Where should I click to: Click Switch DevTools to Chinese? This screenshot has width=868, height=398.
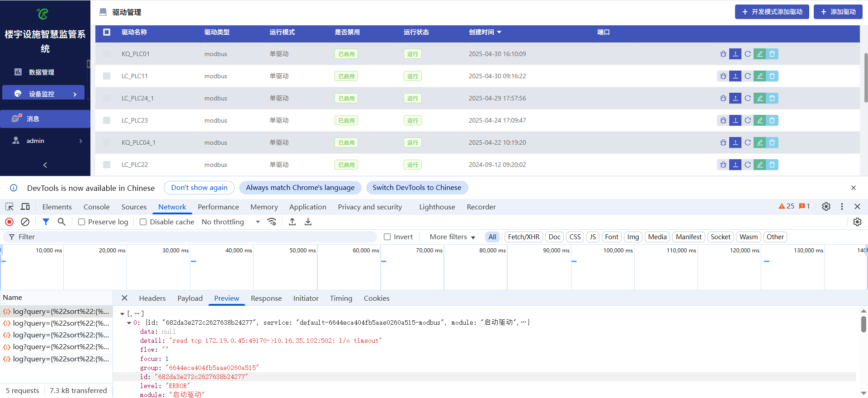point(417,188)
